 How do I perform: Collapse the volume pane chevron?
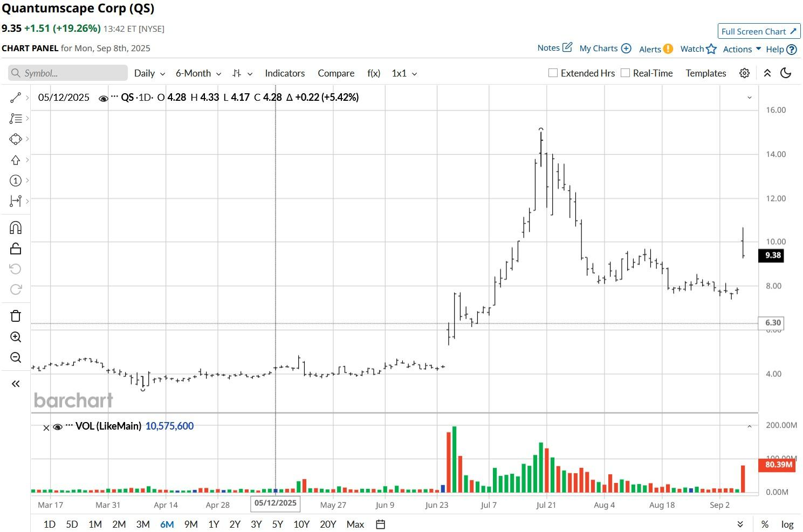tap(750, 426)
